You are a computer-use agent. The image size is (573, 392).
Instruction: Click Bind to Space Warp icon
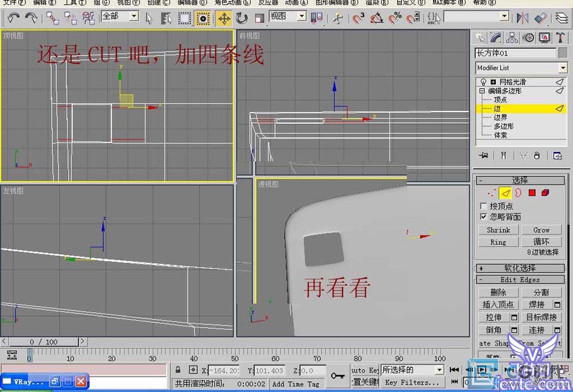pyautogui.click(x=88, y=17)
